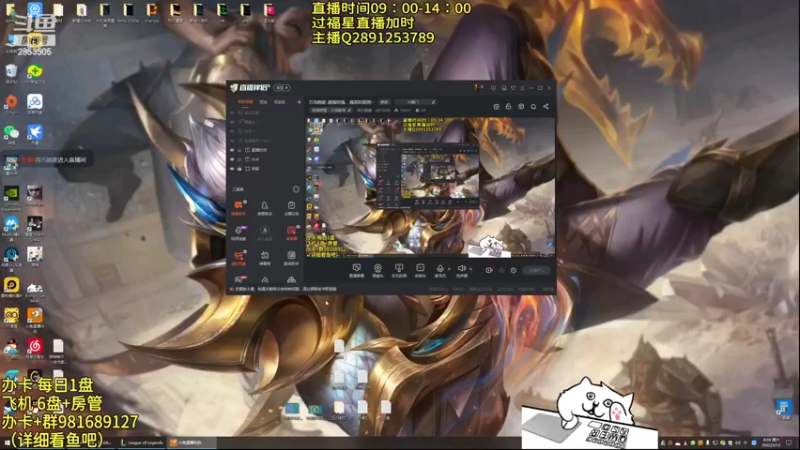Switch to the second scene tab

tap(263, 102)
